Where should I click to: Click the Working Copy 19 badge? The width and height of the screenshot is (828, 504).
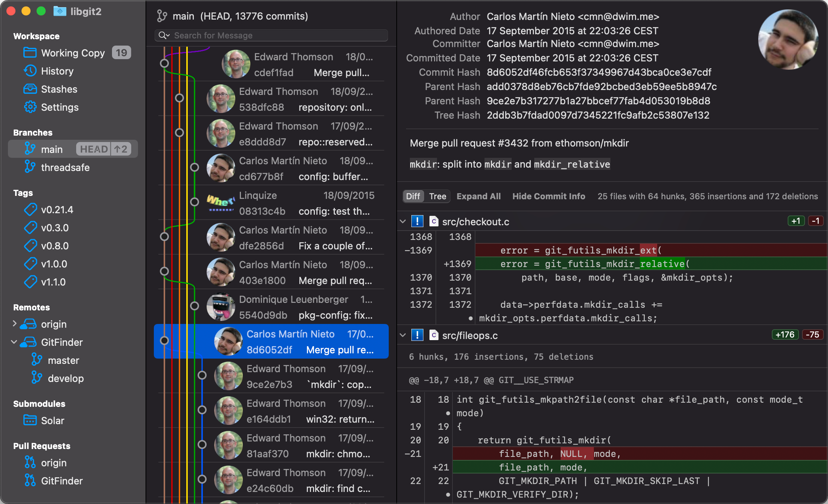[121, 53]
